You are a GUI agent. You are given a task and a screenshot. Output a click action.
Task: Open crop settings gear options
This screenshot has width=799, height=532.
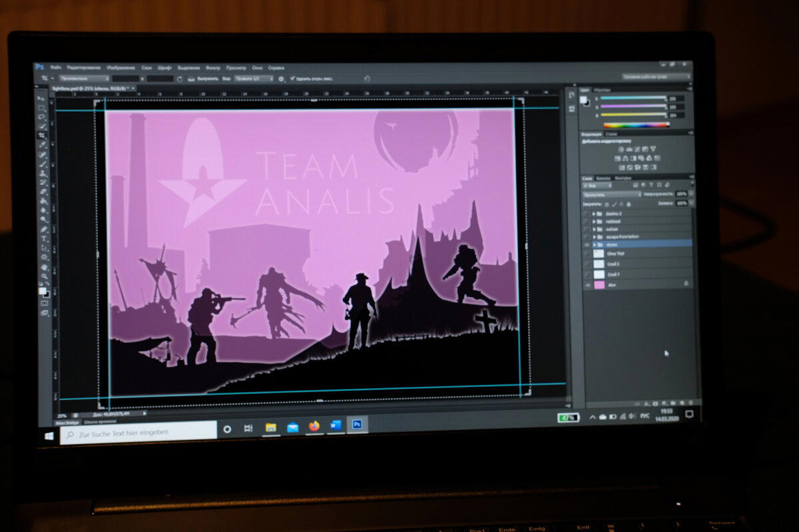coord(281,79)
